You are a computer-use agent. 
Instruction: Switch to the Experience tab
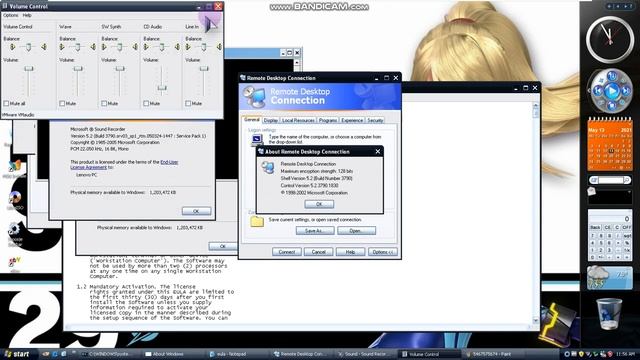click(352, 120)
